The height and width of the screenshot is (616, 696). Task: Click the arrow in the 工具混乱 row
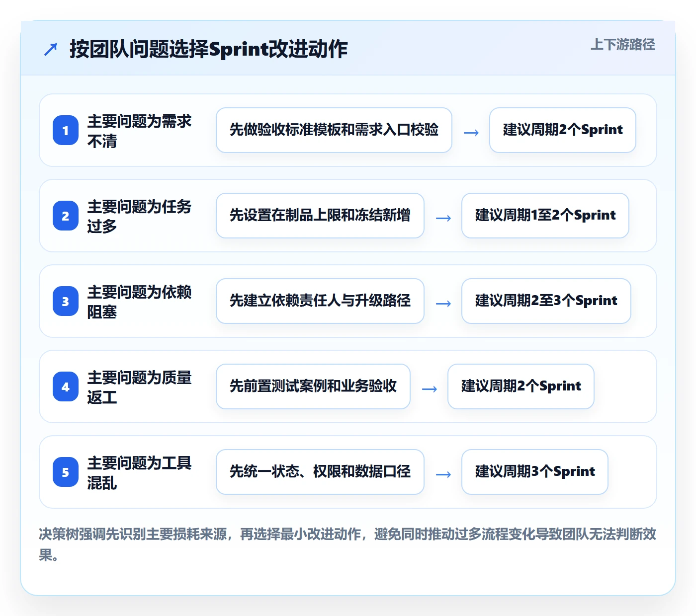pyautogui.click(x=443, y=474)
